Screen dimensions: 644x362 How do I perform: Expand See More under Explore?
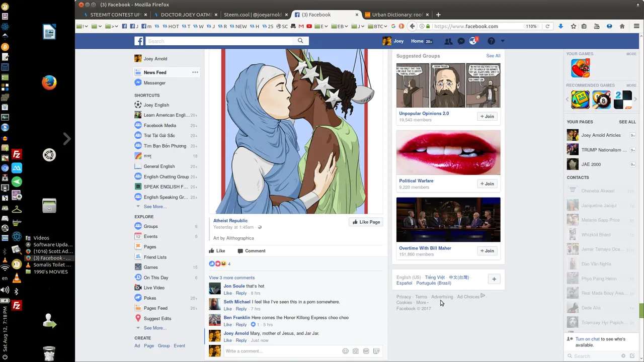[155, 328]
